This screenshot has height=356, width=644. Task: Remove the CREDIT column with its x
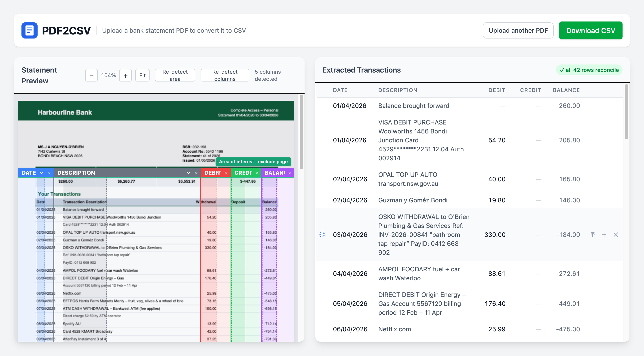click(256, 173)
